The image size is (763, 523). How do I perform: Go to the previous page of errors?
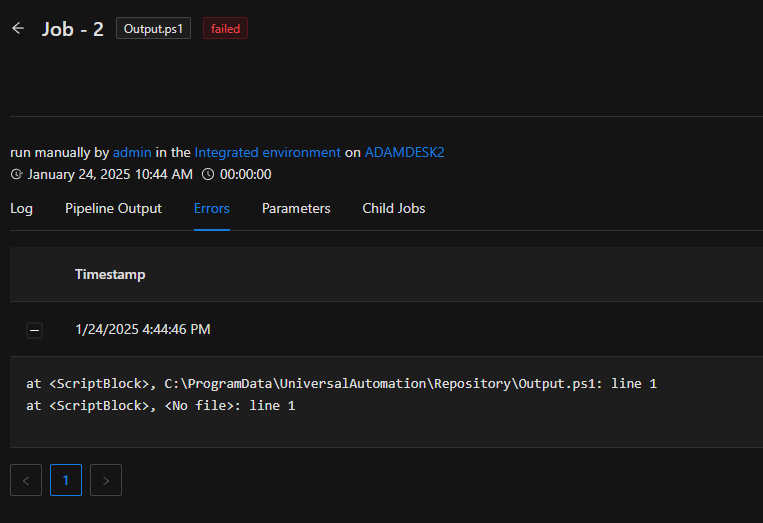[x=26, y=481]
